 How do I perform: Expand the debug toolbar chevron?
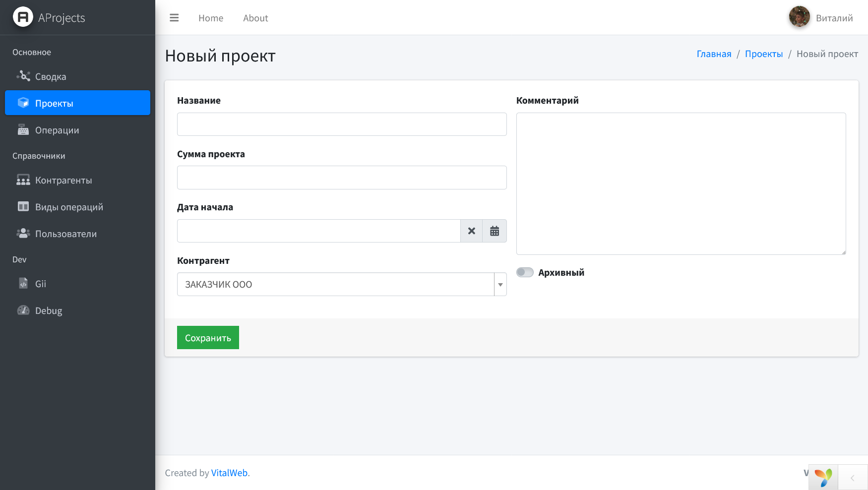click(853, 478)
